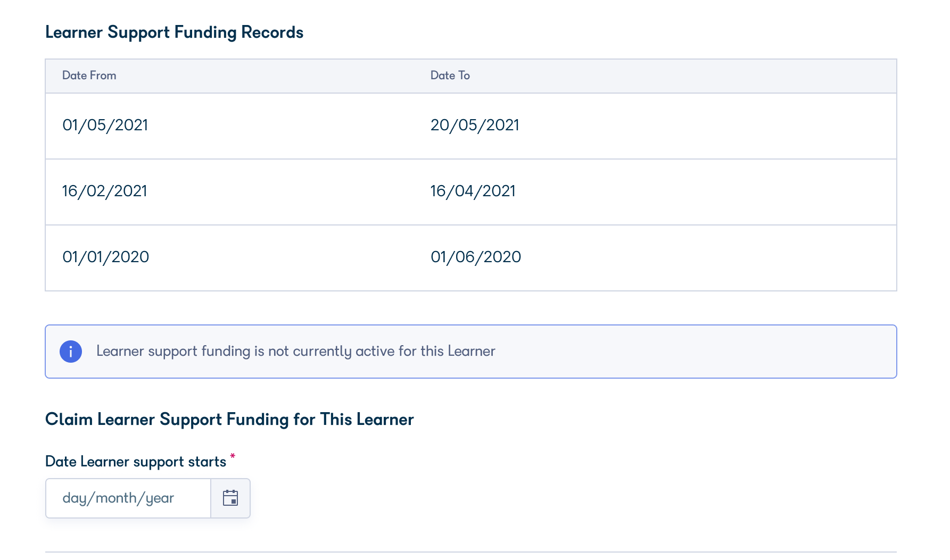
Task: Open the calendar date picker icon
Action: tap(230, 498)
